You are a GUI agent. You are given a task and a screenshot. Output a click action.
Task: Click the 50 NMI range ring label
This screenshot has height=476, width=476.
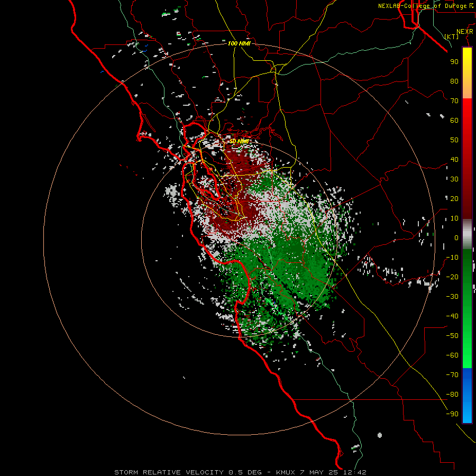[239, 141]
